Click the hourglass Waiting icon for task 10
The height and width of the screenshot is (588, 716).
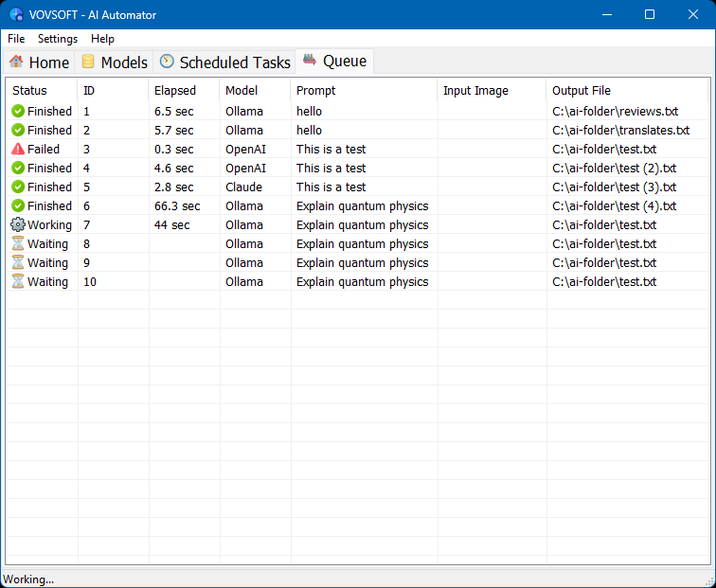(x=18, y=281)
